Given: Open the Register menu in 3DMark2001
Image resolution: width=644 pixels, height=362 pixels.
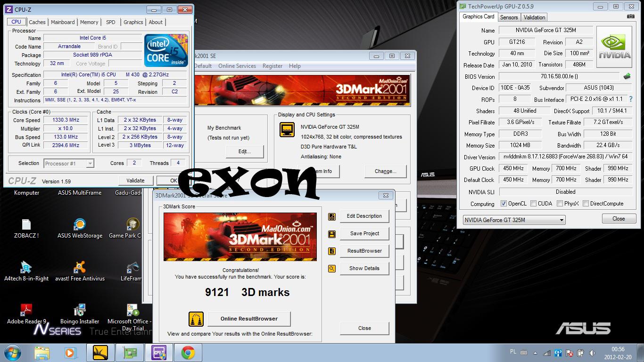Looking at the screenshot, I should [x=272, y=66].
